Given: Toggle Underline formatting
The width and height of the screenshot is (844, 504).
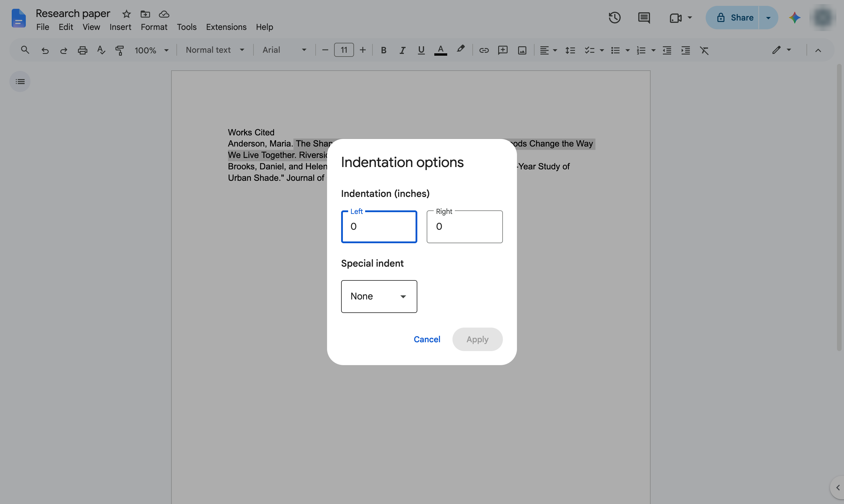Looking at the screenshot, I should tap(421, 50).
